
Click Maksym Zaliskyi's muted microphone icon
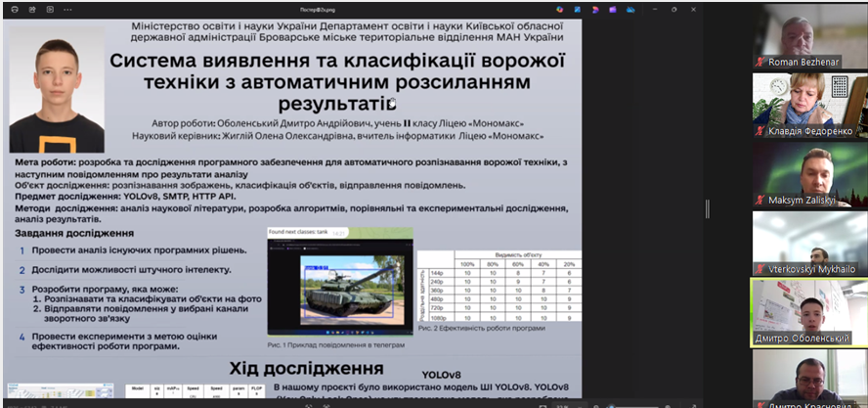click(761, 201)
